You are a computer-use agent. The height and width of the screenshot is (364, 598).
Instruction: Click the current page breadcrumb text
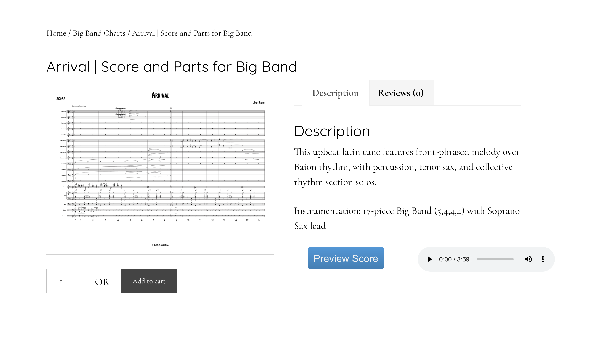pos(192,33)
